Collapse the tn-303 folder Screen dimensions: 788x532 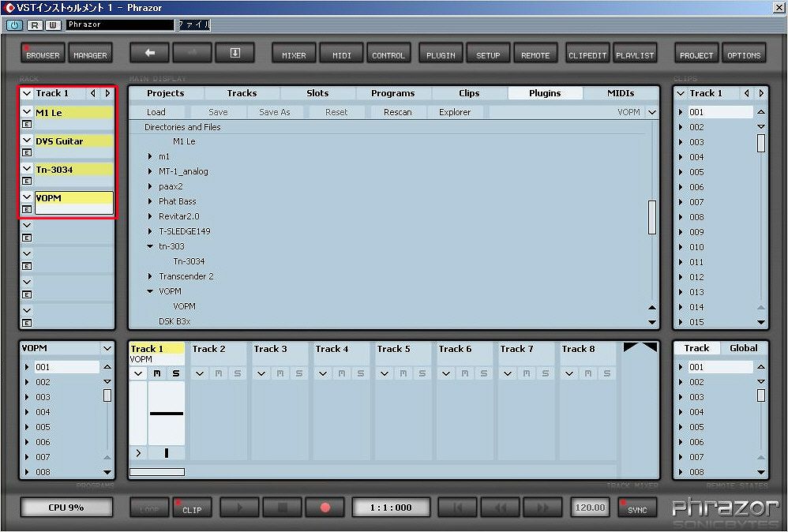150,246
